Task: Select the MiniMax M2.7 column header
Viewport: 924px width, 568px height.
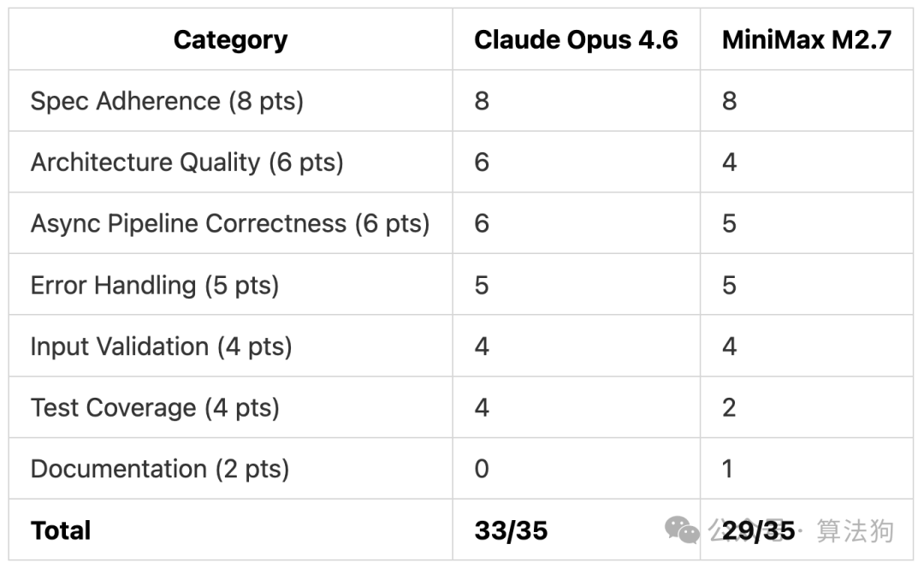Action: point(806,40)
